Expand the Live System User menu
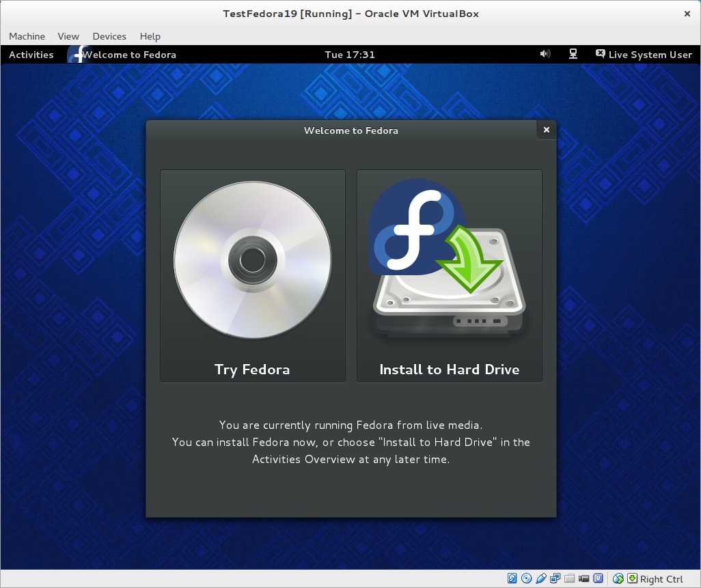Screen dimensions: 701x588 coord(644,55)
